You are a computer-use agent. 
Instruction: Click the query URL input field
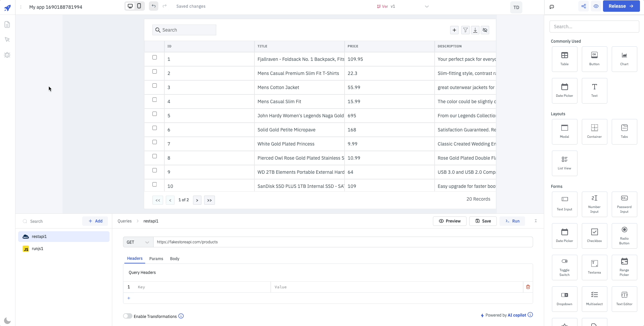click(x=343, y=242)
